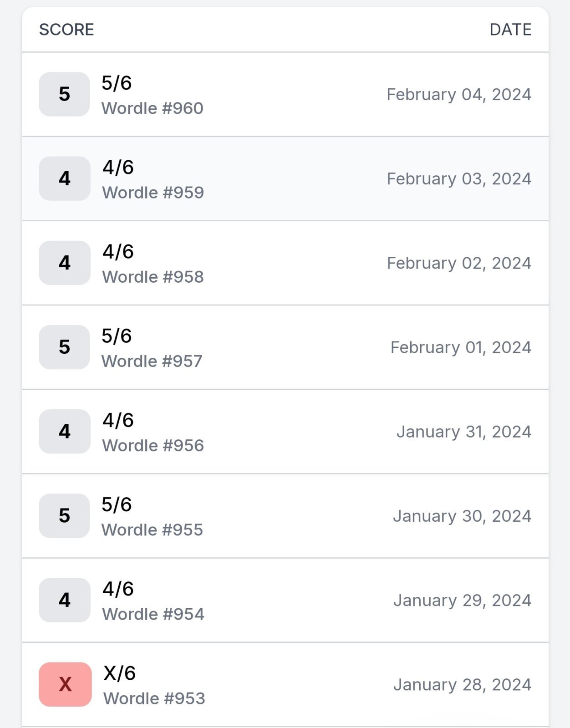Sort by the DATE column header
570x728 pixels.
(x=510, y=30)
